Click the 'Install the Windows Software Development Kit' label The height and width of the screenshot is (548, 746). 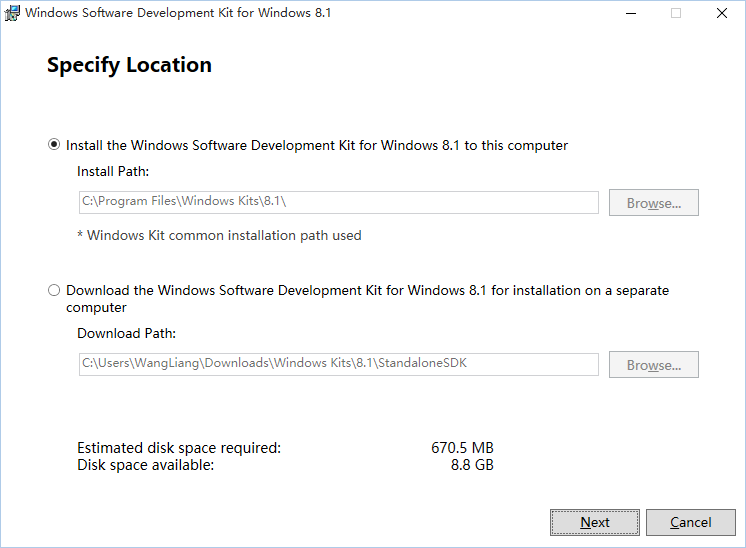317,146
